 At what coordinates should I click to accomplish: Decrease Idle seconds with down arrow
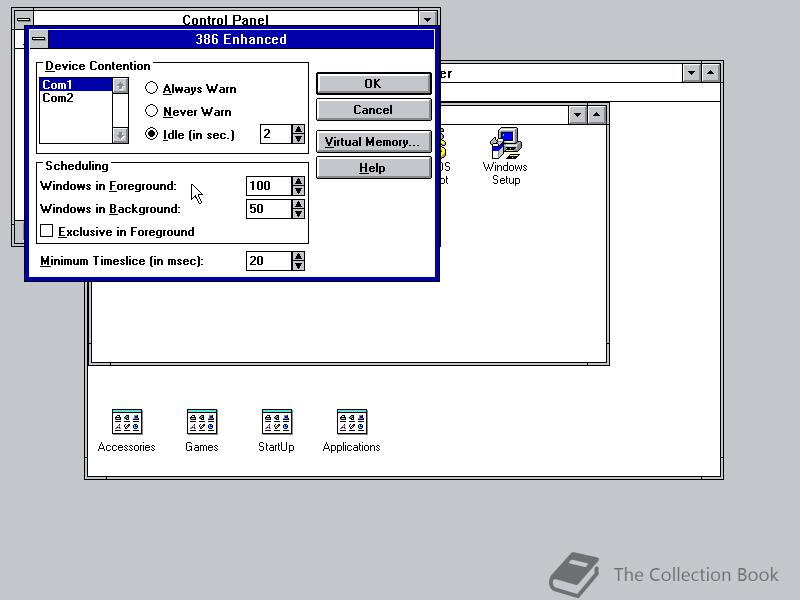pos(298,138)
